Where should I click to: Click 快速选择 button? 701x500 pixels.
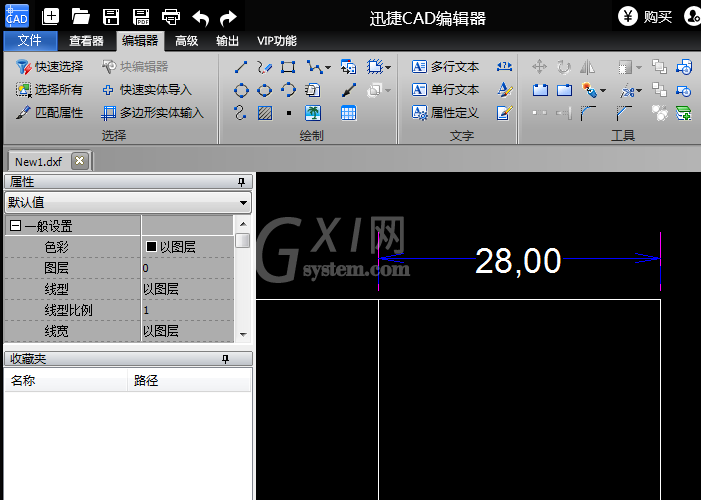[49, 67]
